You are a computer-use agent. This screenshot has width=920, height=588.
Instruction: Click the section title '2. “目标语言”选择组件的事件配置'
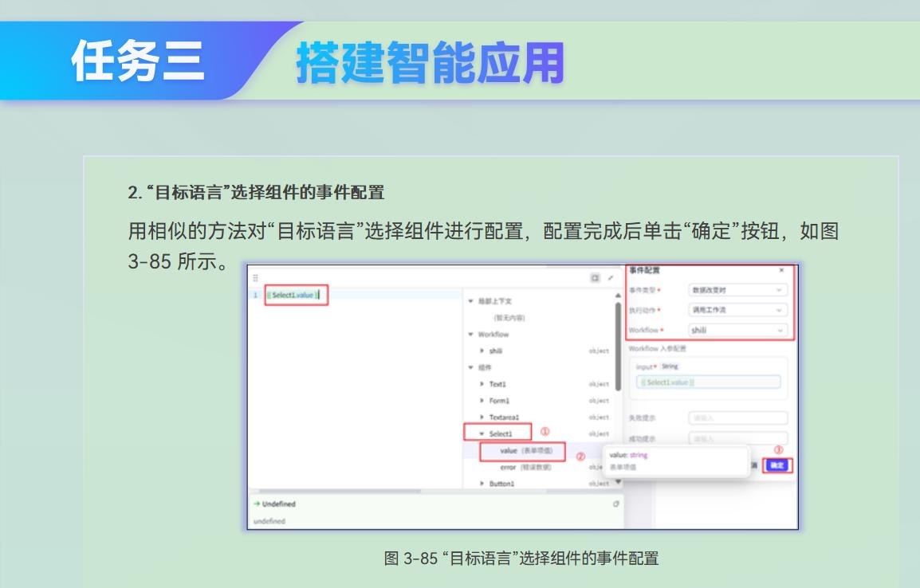point(256,192)
